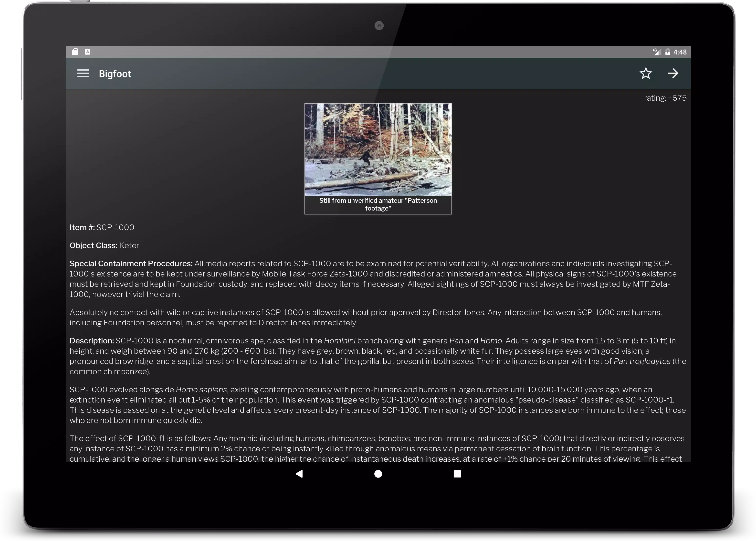This screenshot has width=756, height=541.
Task: Open the hamburger navigation menu
Action: point(83,74)
